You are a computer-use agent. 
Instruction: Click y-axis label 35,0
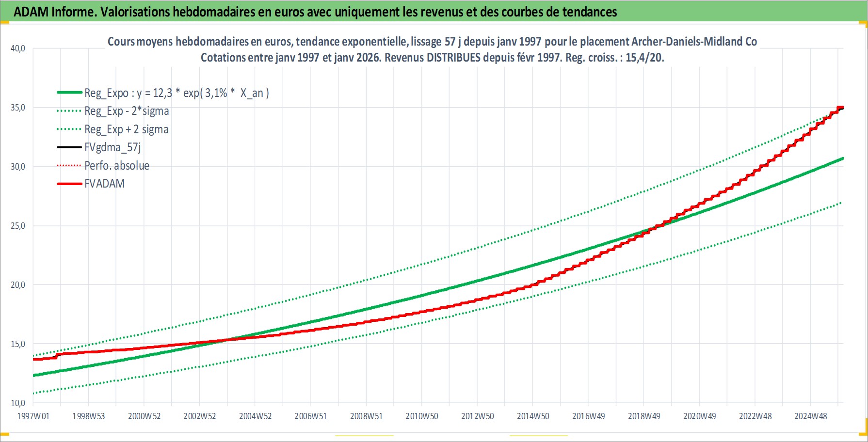tap(18, 108)
